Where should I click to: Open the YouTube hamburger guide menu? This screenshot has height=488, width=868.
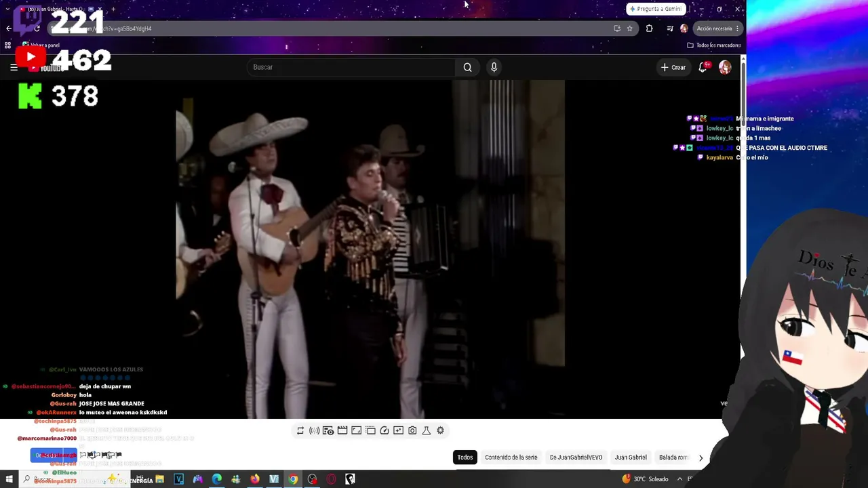pyautogui.click(x=14, y=67)
